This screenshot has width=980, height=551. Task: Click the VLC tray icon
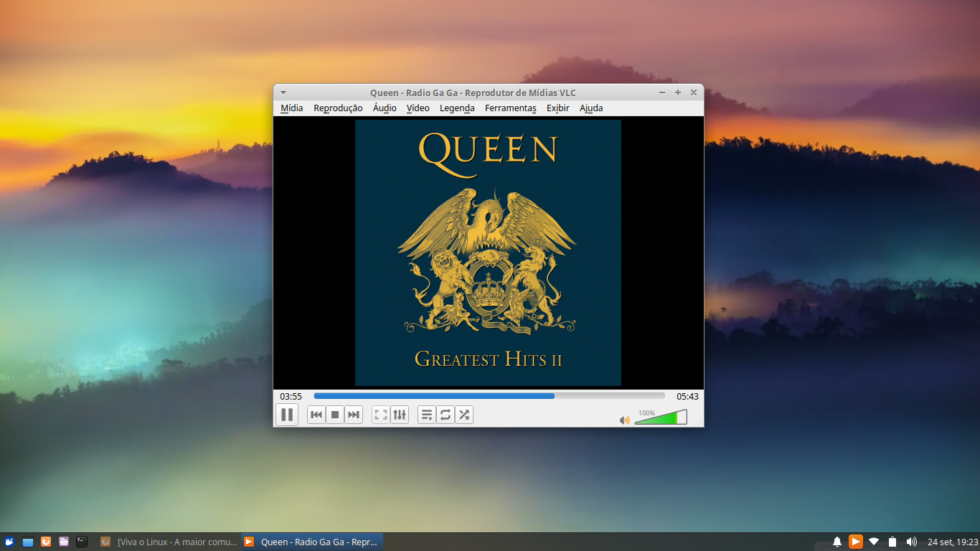click(856, 542)
